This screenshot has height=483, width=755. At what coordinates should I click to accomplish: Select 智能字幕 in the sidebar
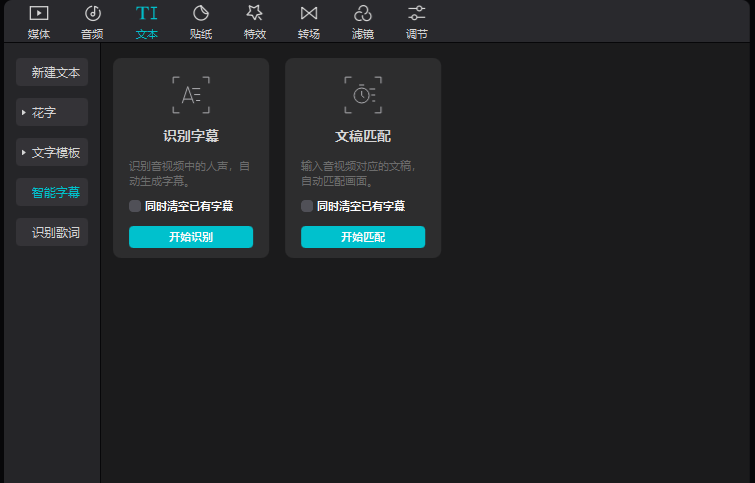[x=52, y=192]
